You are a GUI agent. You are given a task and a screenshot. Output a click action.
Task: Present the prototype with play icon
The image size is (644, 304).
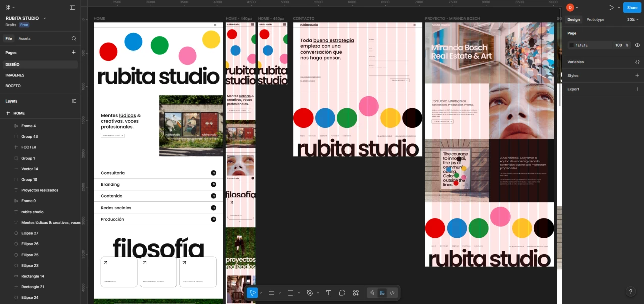coord(611,8)
